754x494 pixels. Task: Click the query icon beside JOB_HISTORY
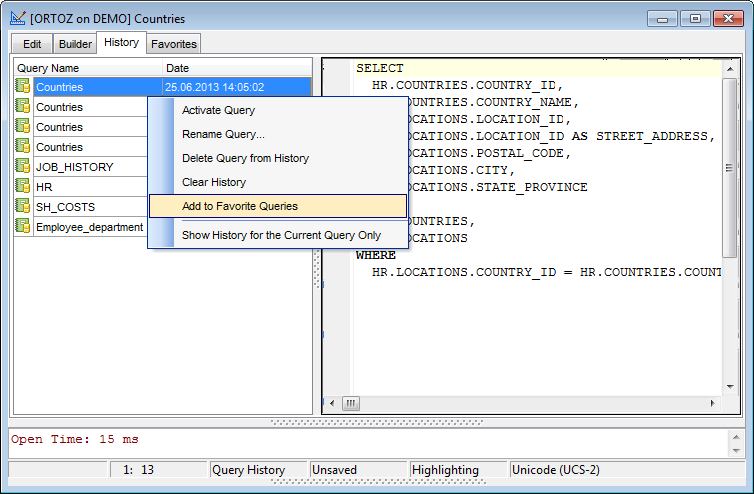pos(22,166)
